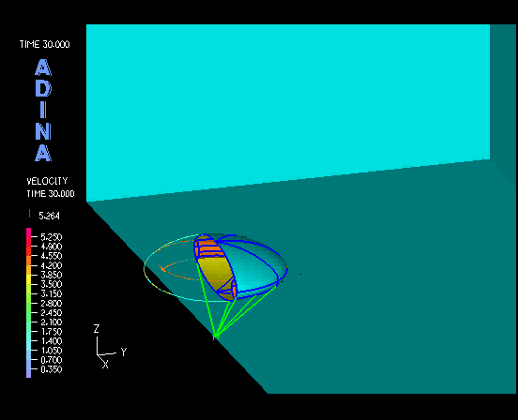Click the Y axis label
The image size is (518, 420).
coord(124,352)
